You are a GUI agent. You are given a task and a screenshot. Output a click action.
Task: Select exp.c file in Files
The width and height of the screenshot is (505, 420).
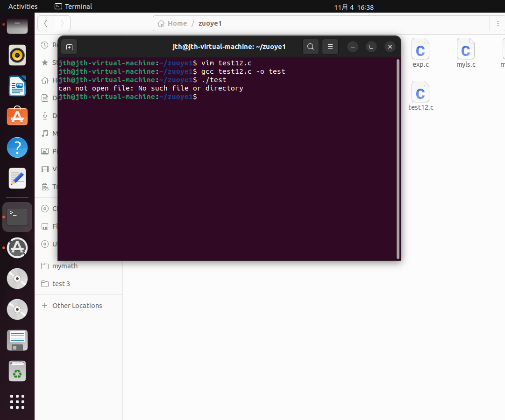[x=420, y=53]
